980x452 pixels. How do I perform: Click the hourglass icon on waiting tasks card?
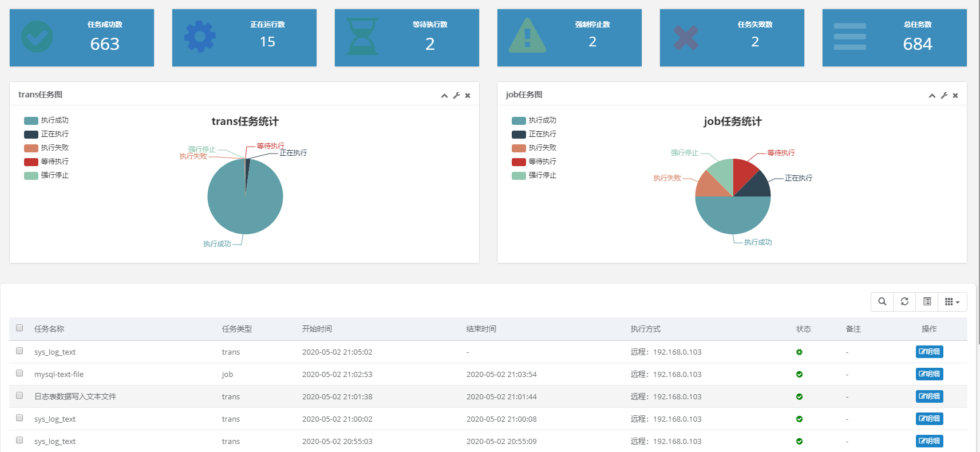tap(362, 37)
